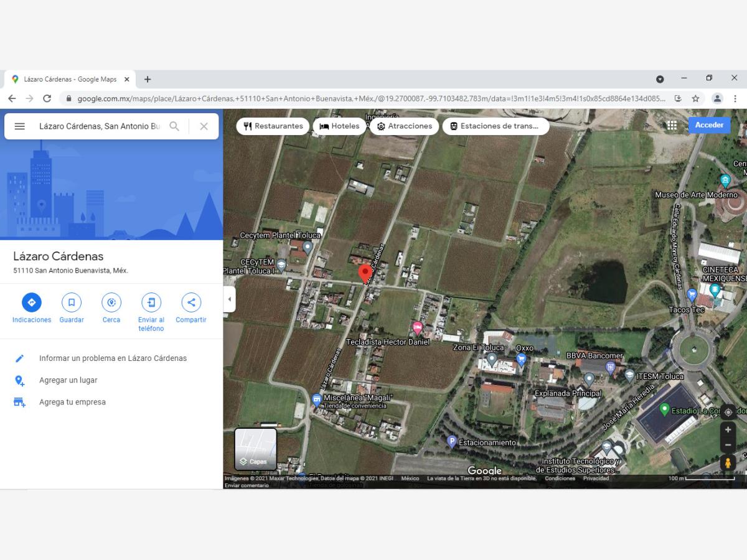Click the browser address bar
747x560 pixels.
pyautogui.click(x=370, y=98)
